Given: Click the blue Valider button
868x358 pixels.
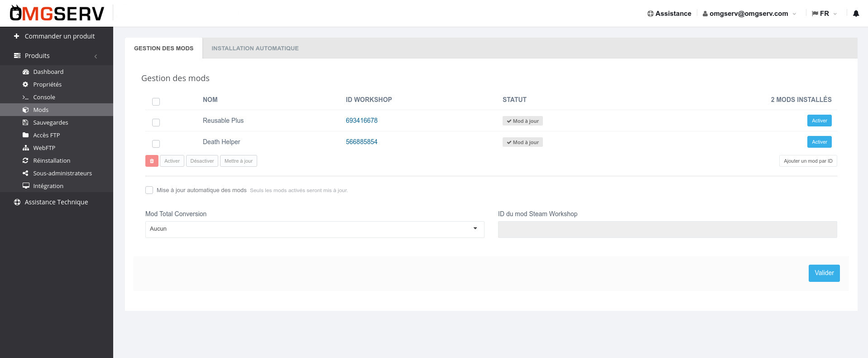Looking at the screenshot, I should [824, 273].
